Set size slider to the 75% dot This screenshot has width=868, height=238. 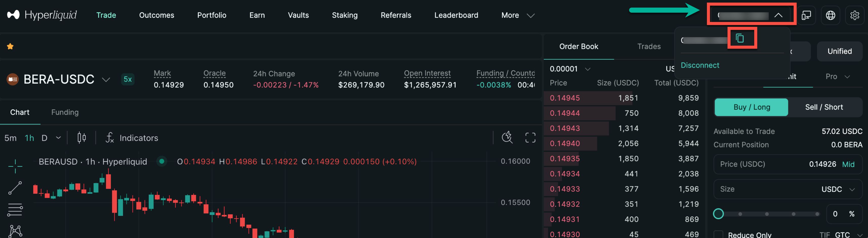793,214
